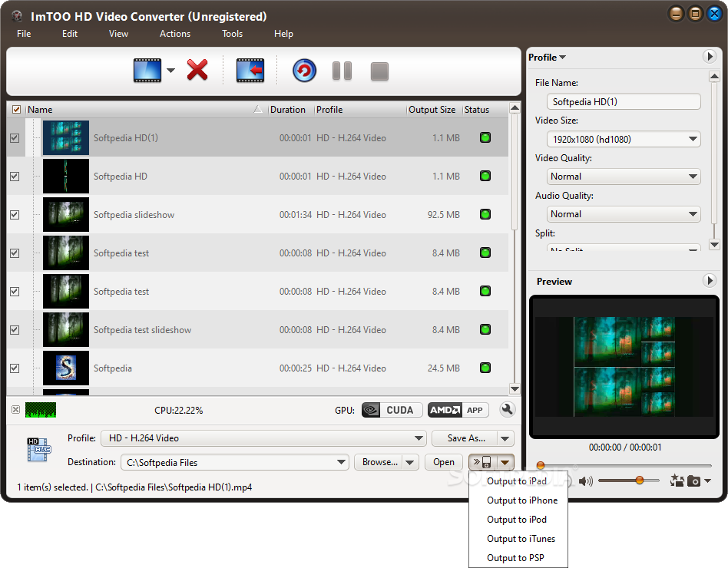Choose Output to PSP
Viewport: 728px width, 568px height.
(518, 558)
